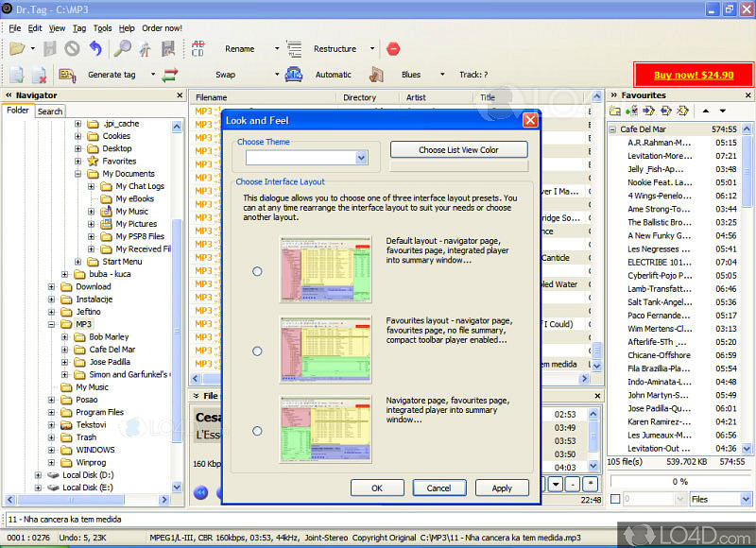This screenshot has height=548, width=756.
Task: Click the 0 % progress bar
Action: click(679, 481)
